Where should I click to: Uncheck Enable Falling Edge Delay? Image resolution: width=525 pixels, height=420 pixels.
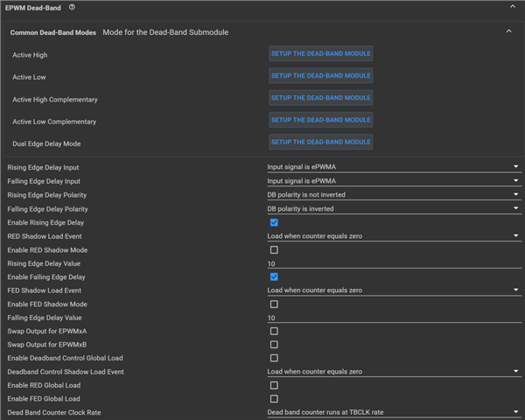[x=274, y=277]
